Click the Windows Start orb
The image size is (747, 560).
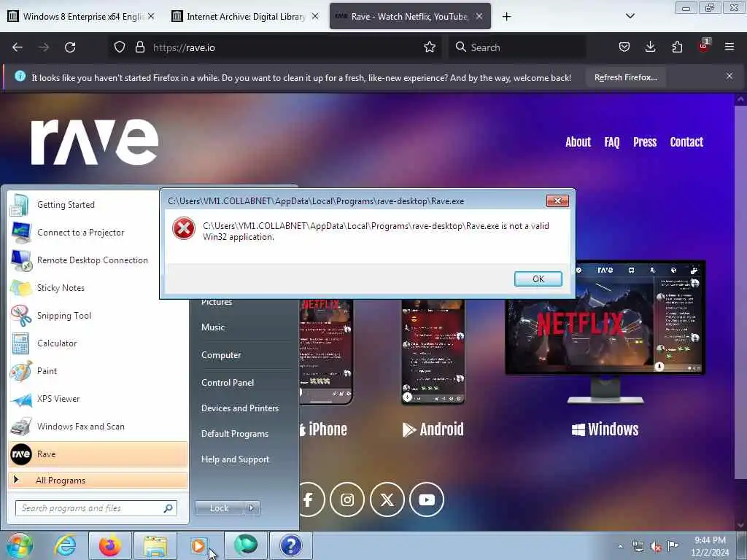[19, 545]
